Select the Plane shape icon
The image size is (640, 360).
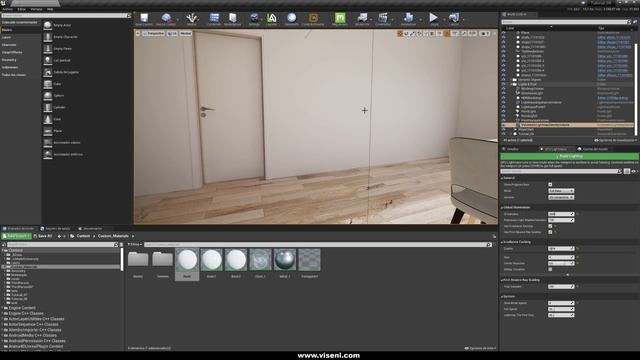coord(48,131)
